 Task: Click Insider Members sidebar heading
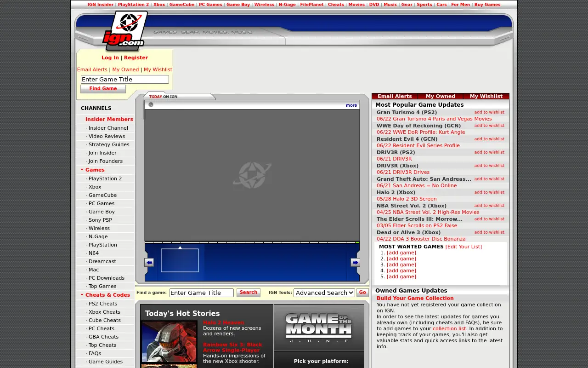109,119
